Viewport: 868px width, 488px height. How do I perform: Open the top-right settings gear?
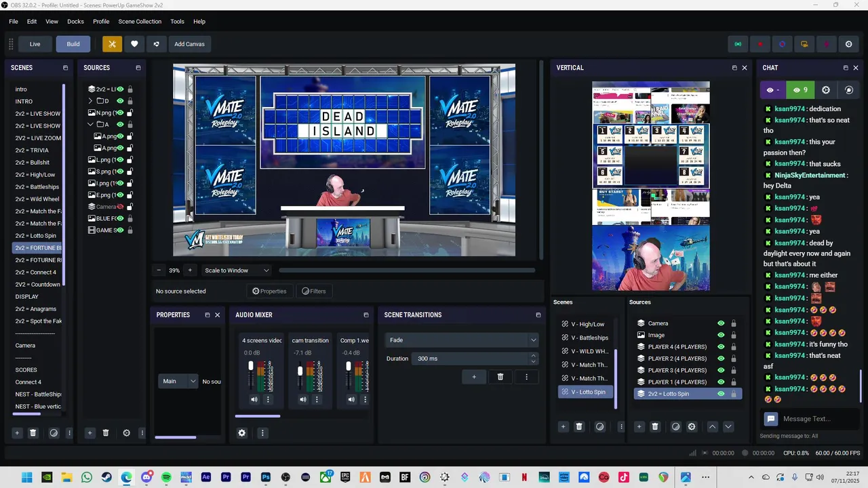[848, 44]
